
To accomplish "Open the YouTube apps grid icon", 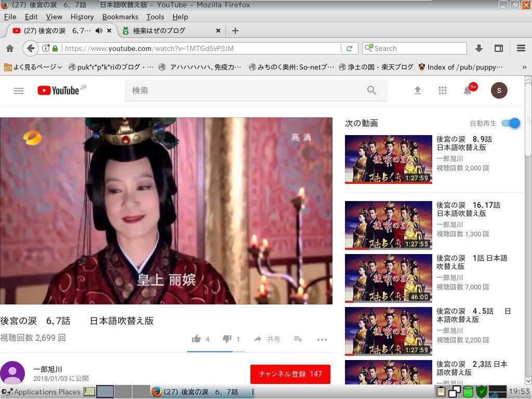I will [x=443, y=90].
